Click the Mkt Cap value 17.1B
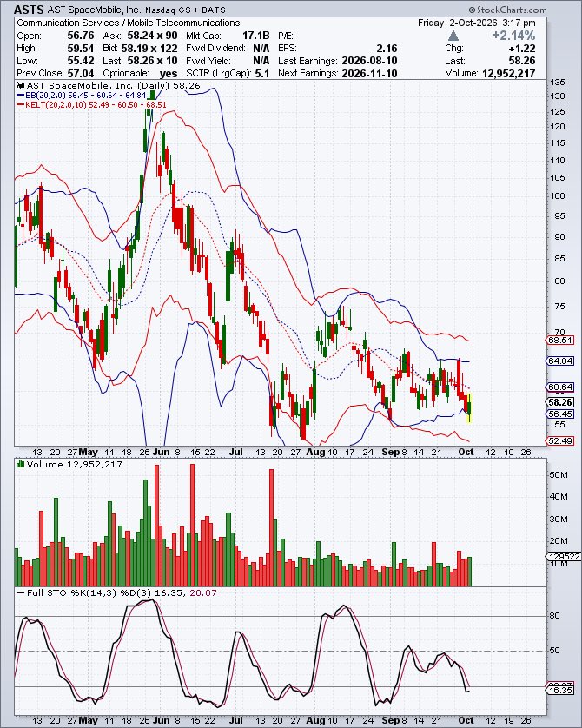The image size is (582, 728). tap(255, 36)
